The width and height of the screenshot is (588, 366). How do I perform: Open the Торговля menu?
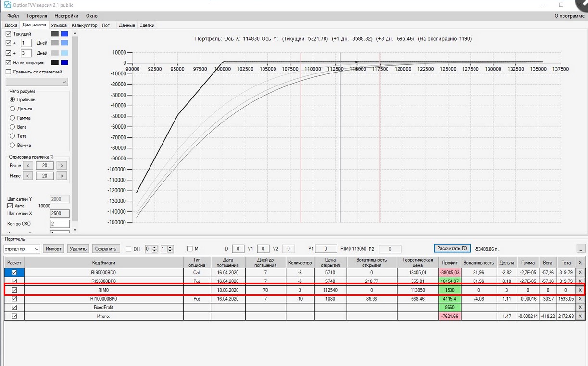pyautogui.click(x=37, y=16)
